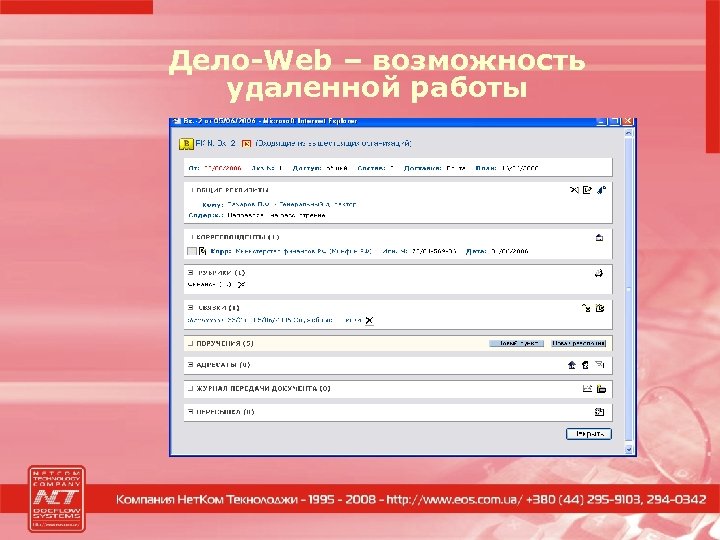The width and height of the screenshot is (720, 540).
Task: Remove the linked document with its X icon
Action: (369, 320)
